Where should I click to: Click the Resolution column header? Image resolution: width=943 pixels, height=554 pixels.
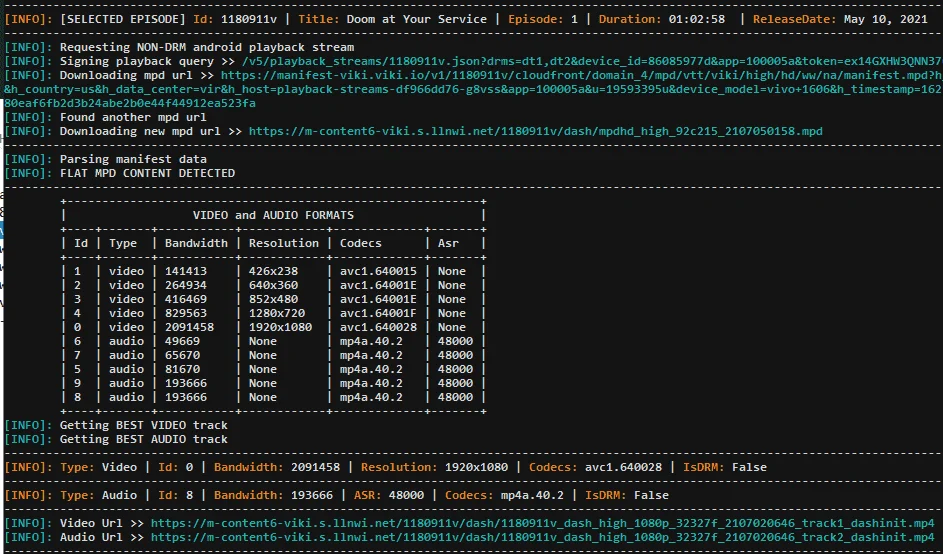point(284,244)
